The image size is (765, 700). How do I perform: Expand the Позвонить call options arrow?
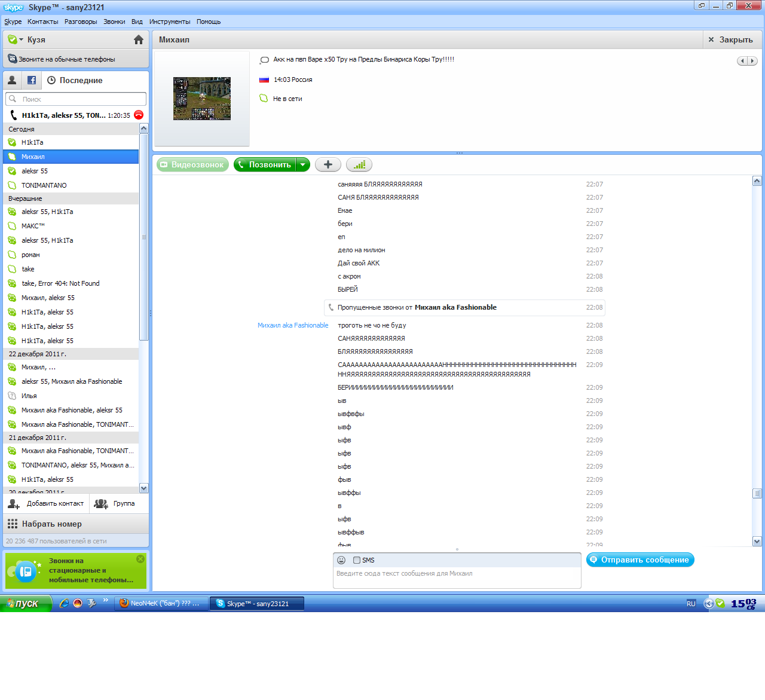303,164
